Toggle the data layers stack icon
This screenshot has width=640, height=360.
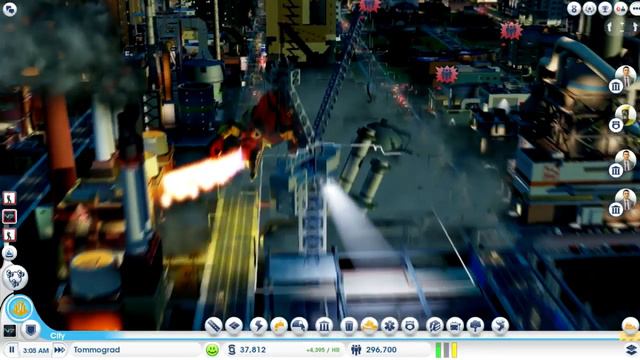(631, 350)
